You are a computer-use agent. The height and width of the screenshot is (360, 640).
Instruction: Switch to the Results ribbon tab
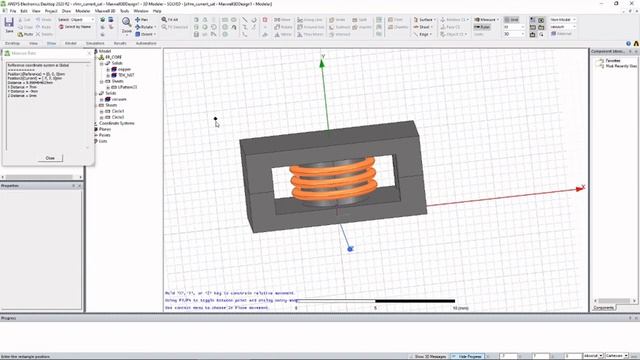tap(120, 43)
